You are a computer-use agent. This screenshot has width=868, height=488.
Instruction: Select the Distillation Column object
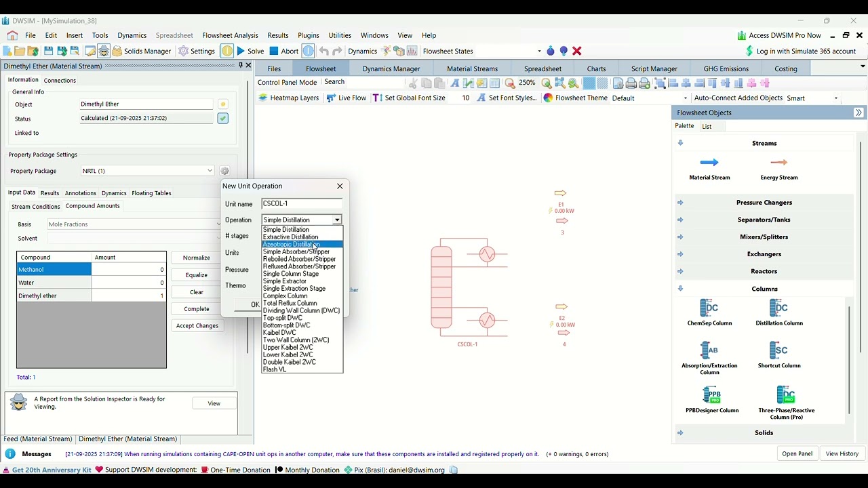tap(779, 313)
